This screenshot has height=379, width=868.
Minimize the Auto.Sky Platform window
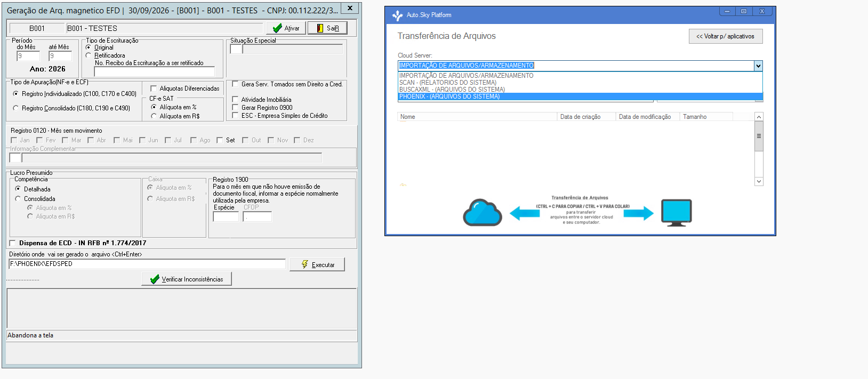tap(727, 11)
